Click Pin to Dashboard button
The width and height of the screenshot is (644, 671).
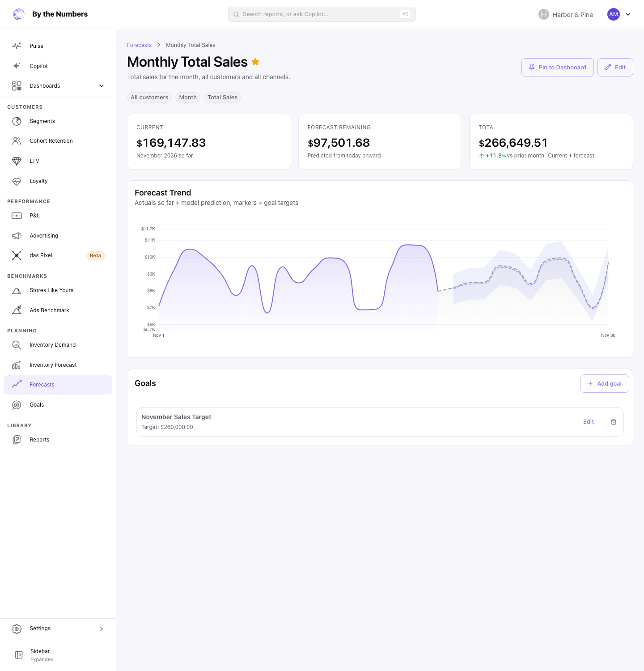pyautogui.click(x=558, y=67)
